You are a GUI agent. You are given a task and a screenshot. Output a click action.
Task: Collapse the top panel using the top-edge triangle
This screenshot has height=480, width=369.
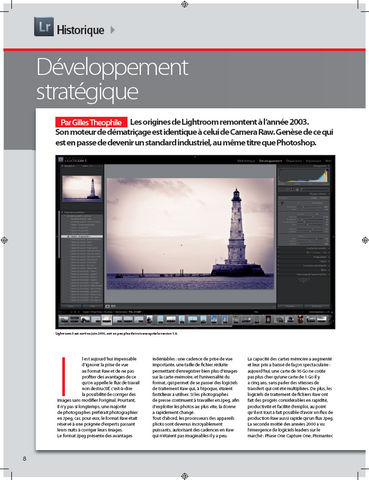(x=195, y=156)
